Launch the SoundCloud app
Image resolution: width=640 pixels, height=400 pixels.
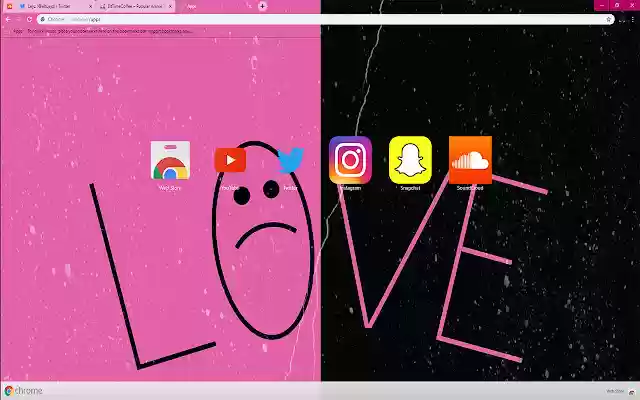[470, 160]
